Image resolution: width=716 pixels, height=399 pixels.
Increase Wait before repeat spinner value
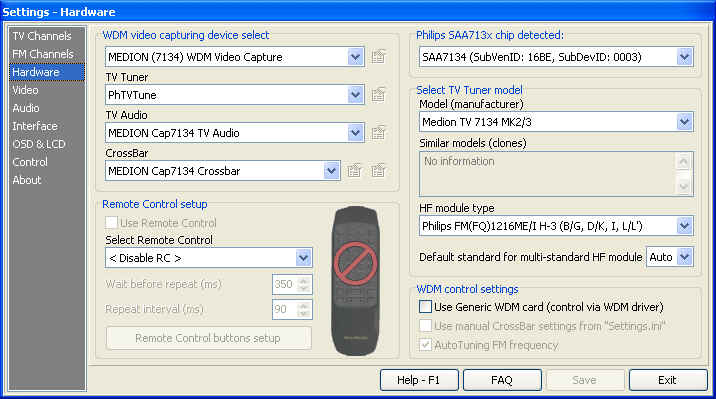coord(304,280)
